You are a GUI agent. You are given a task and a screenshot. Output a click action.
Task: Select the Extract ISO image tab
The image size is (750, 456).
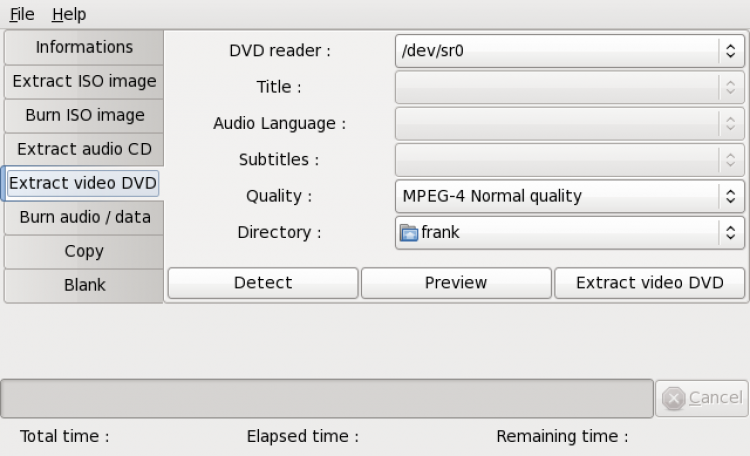[x=84, y=81]
